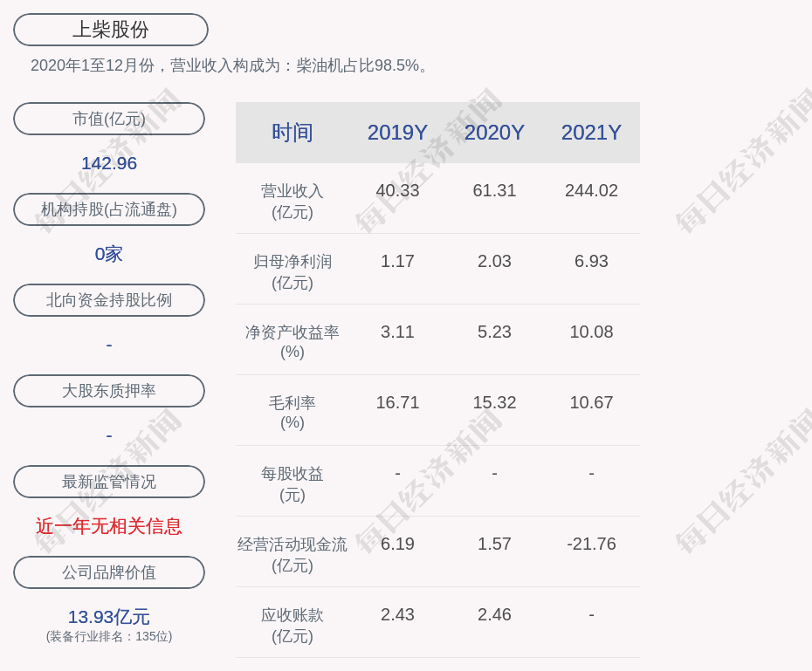
Task: Click gross margin value 16.71
Action: (397, 402)
